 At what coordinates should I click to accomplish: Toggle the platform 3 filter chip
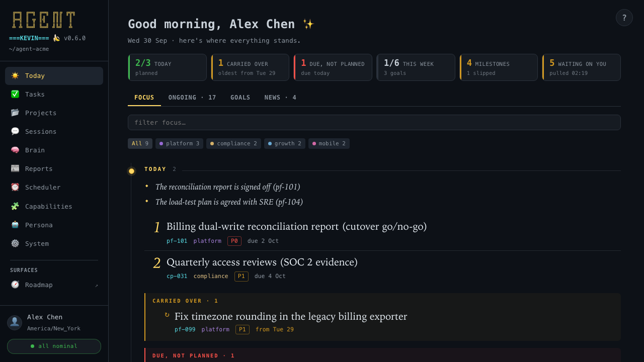(x=179, y=143)
